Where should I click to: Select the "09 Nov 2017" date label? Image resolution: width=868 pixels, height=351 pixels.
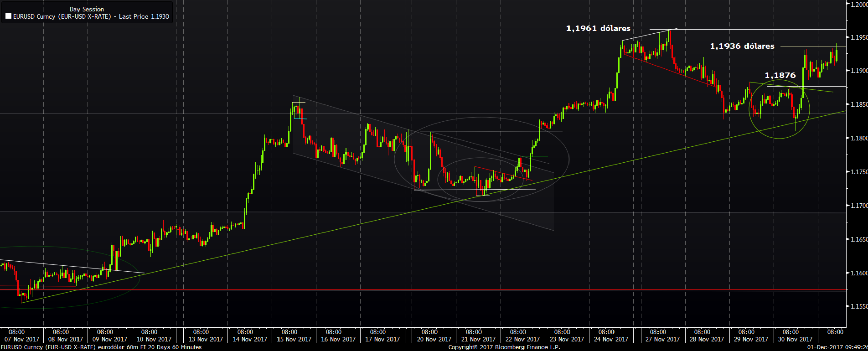(110, 339)
